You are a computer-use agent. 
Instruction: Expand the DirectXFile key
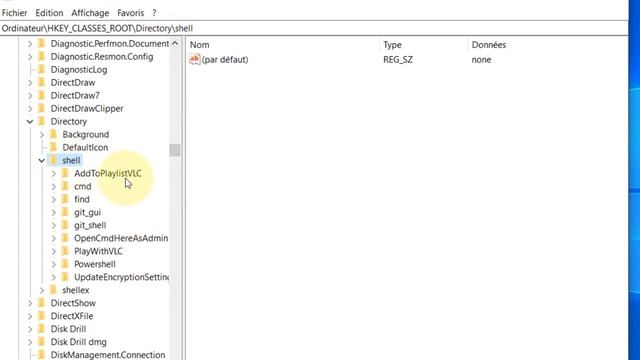click(30, 316)
